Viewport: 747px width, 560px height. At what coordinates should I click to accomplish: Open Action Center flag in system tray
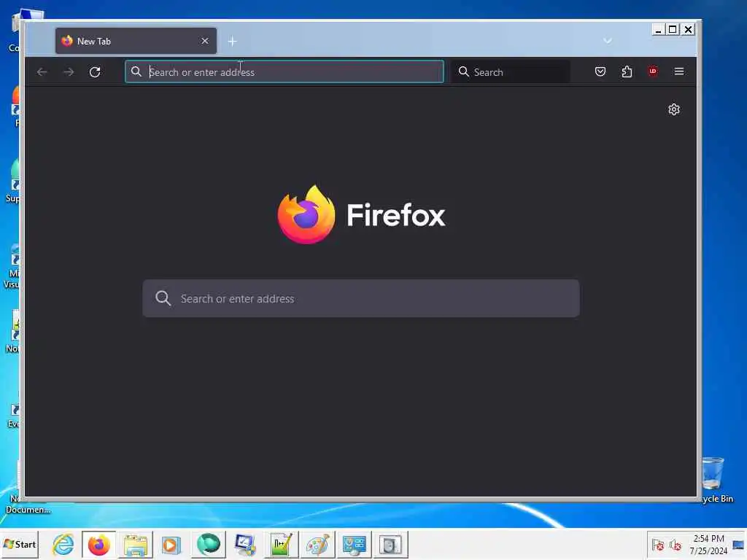click(658, 545)
